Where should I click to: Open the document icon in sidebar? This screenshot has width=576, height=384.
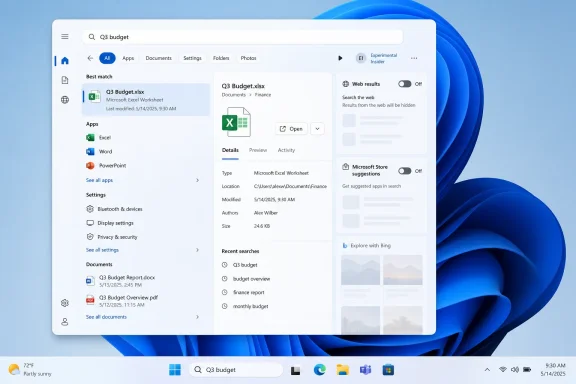click(x=65, y=80)
